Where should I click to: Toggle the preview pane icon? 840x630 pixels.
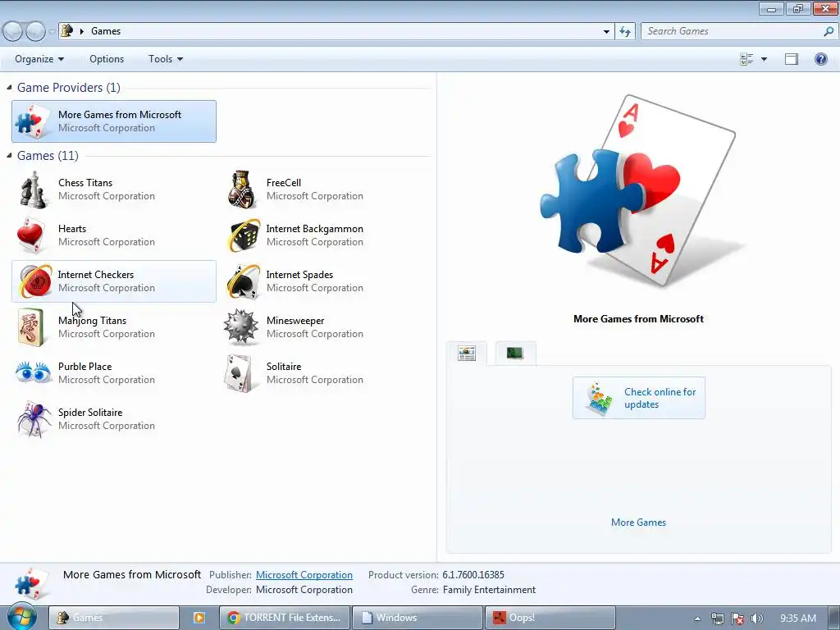coord(792,59)
